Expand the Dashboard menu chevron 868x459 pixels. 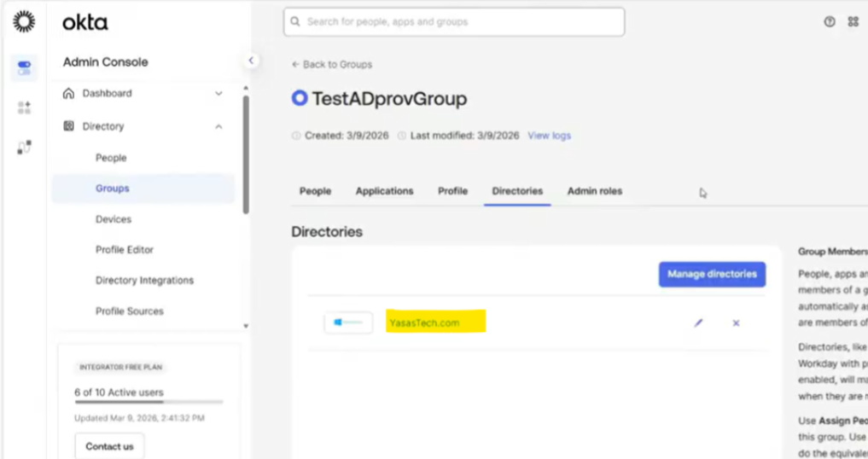218,94
